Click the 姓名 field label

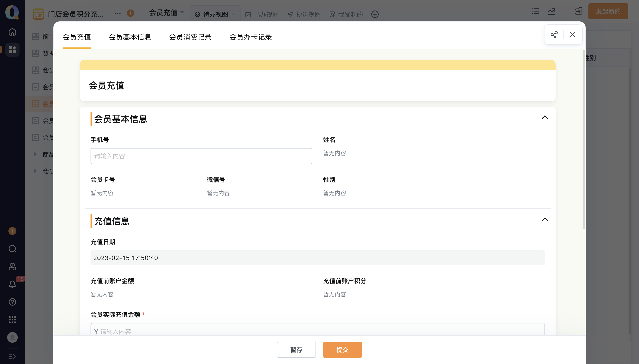329,139
